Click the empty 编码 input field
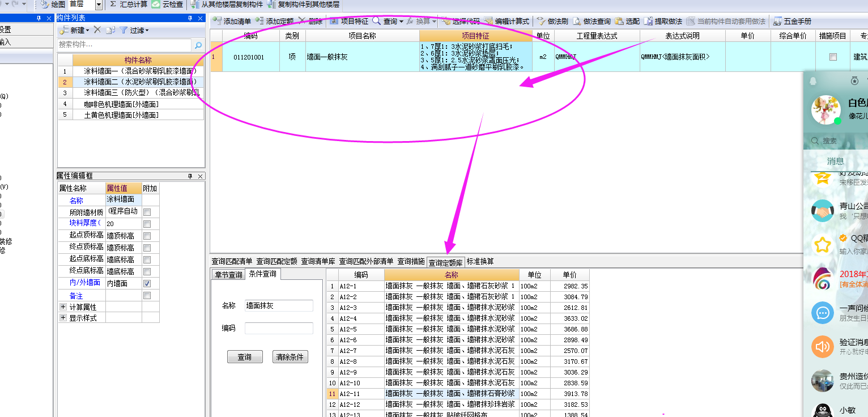This screenshot has width=868, height=417. (279, 328)
